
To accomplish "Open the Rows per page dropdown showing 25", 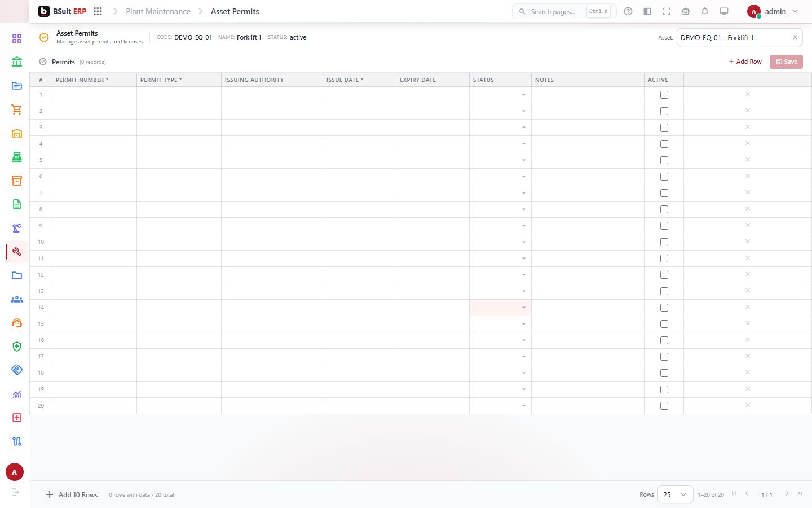I will coord(675,494).
